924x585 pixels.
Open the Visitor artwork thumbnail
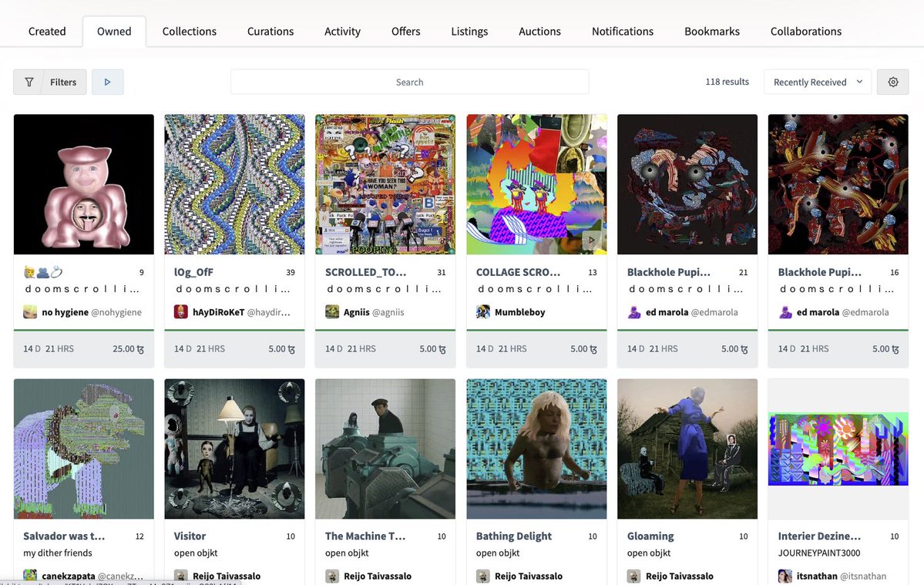(234, 449)
